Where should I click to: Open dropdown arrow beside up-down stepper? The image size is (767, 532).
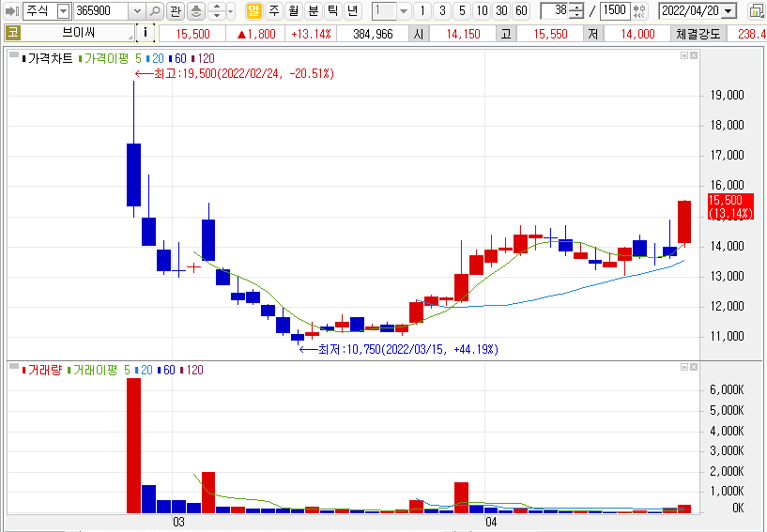coord(231,10)
